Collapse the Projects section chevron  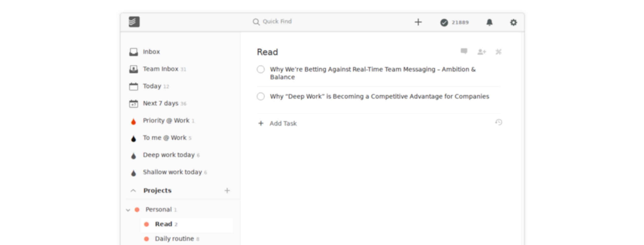tap(133, 191)
